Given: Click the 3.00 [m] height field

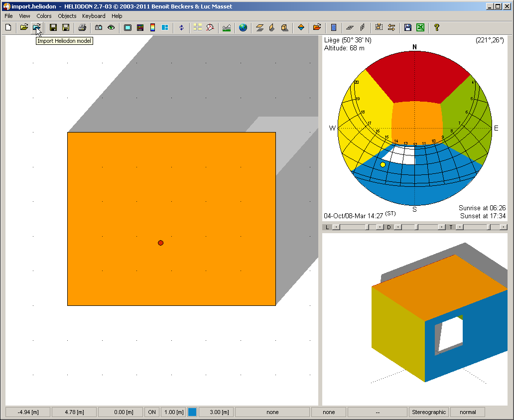Looking at the screenshot, I should (x=216, y=412).
